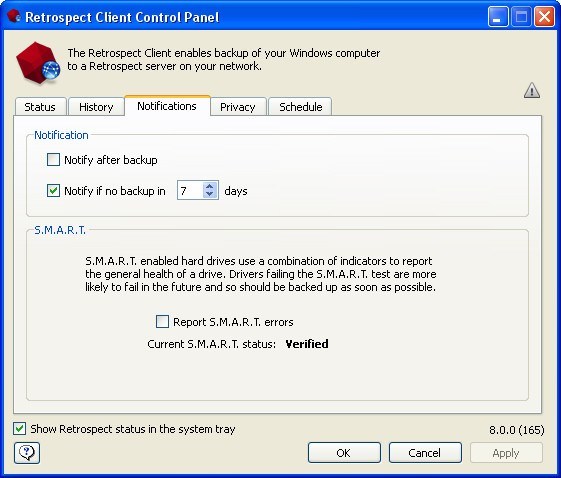This screenshot has height=478, width=561.
Task: Enable Notify after backup checkbox
Action: (x=53, y=160)
